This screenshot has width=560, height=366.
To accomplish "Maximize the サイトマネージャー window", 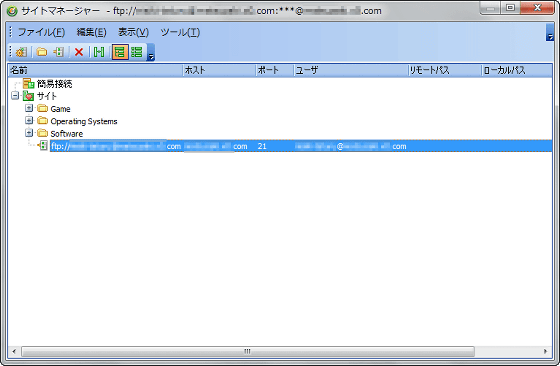I will tap(510, 8).
